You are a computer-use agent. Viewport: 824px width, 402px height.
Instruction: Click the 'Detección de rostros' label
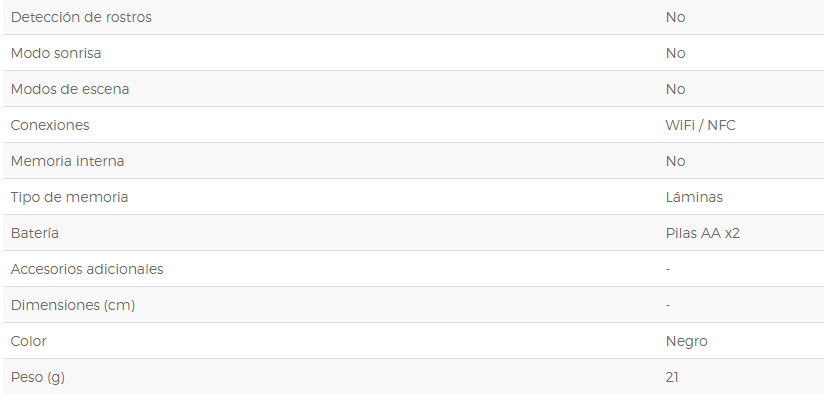(x=81, y=17)
